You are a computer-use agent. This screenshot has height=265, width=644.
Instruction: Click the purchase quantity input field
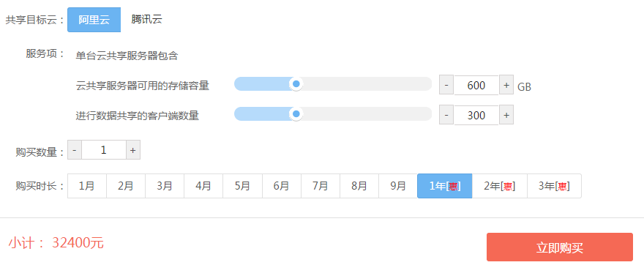pyautogui.click(x=103, y=150)
